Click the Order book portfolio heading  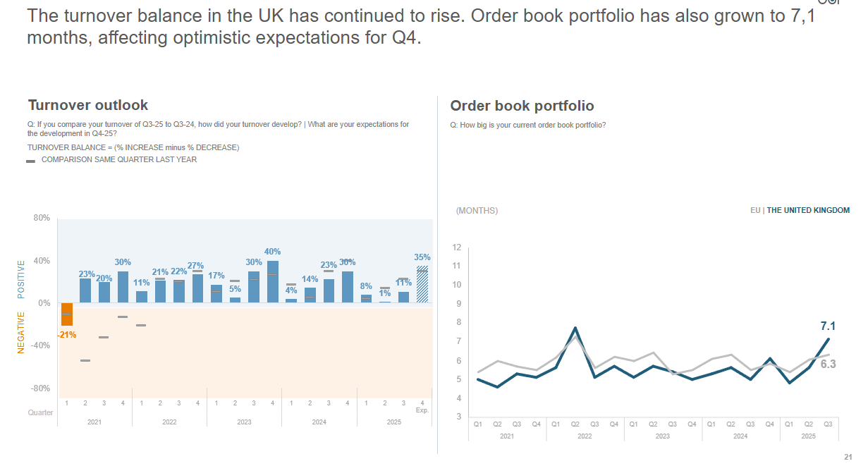(x=522, y=106)
